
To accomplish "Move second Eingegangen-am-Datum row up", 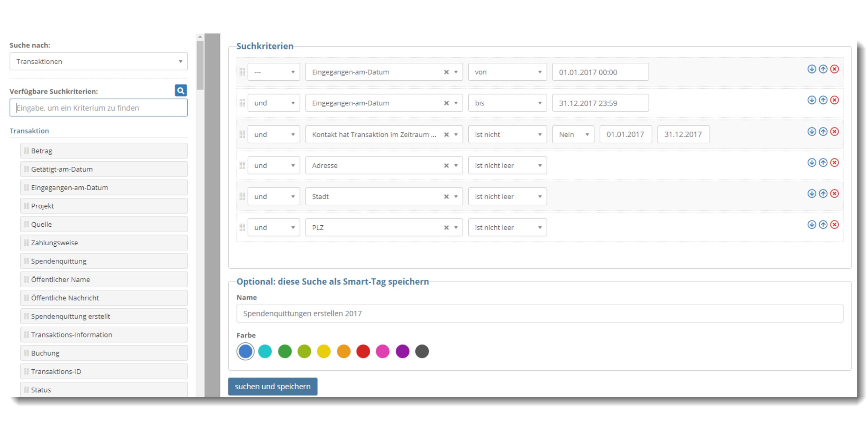I will point(823,100).
